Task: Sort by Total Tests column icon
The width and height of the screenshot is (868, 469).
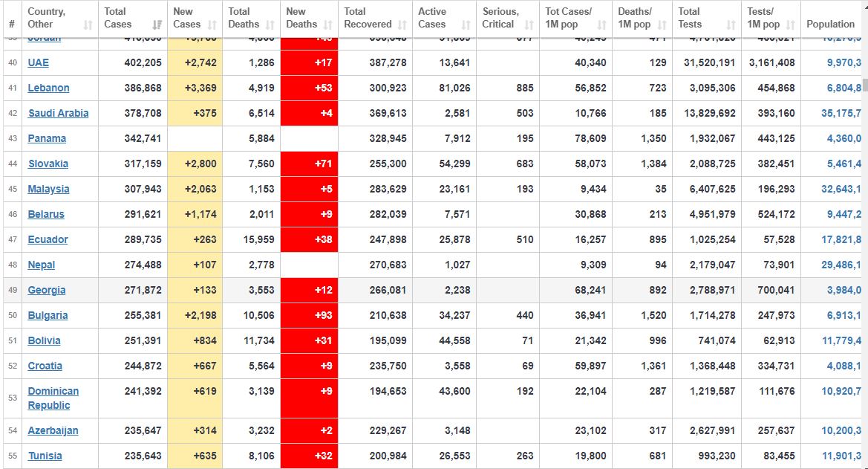Action: (731, 25)
